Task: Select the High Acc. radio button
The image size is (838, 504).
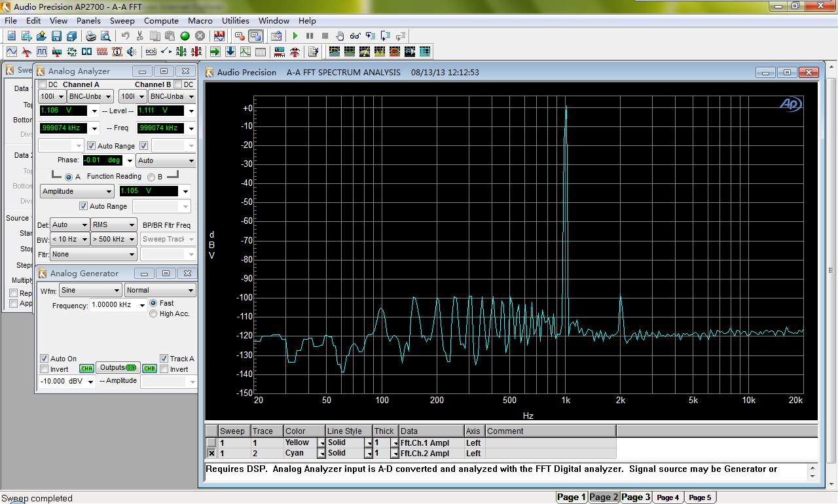Action: point(153,314)
